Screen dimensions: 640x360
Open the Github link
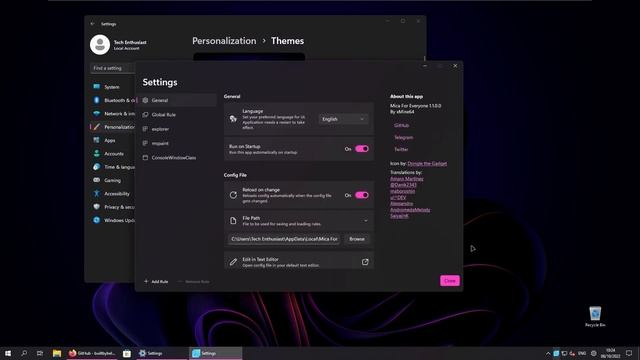coord(402,125)
